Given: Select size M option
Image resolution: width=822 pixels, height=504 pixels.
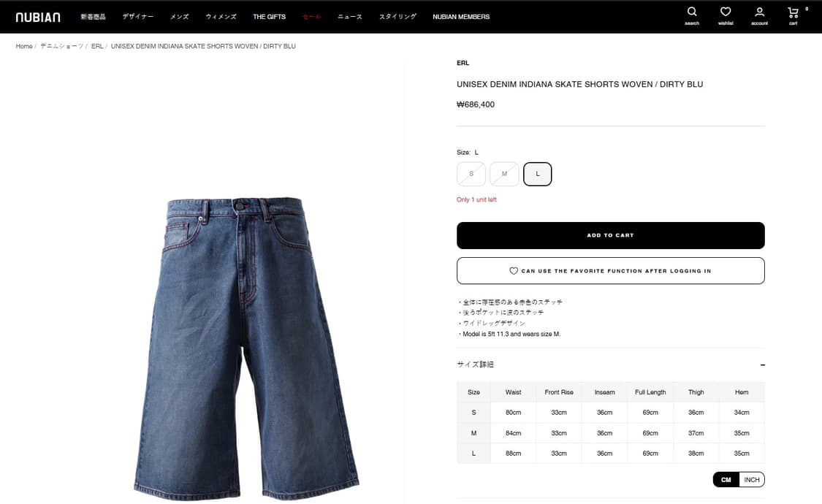Looking at the screenshot, I should [503, 174].
